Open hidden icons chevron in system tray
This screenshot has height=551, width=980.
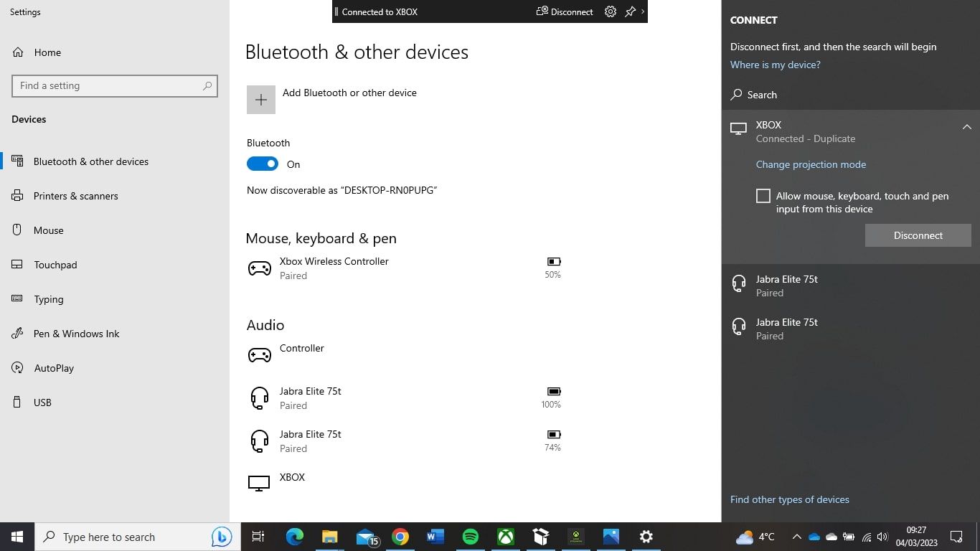(796, 537)
